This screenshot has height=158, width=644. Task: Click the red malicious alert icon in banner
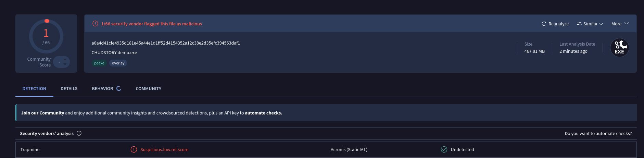(95, 24)
